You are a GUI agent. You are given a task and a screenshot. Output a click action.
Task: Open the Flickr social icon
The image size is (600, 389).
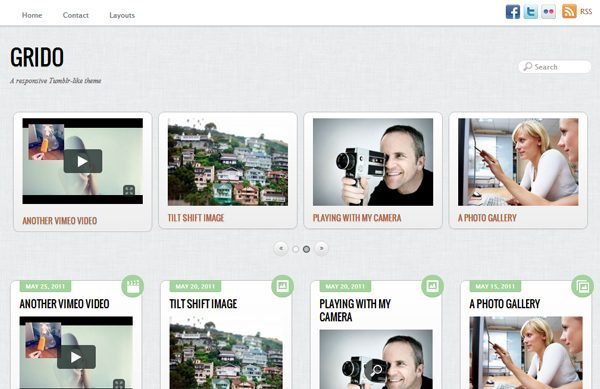coord(548,12)
